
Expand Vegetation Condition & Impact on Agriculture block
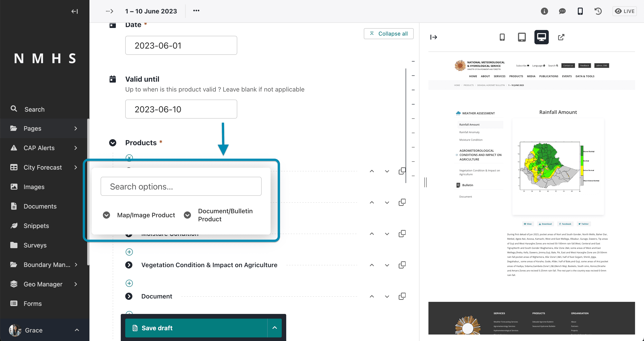(x=129, y=265)
